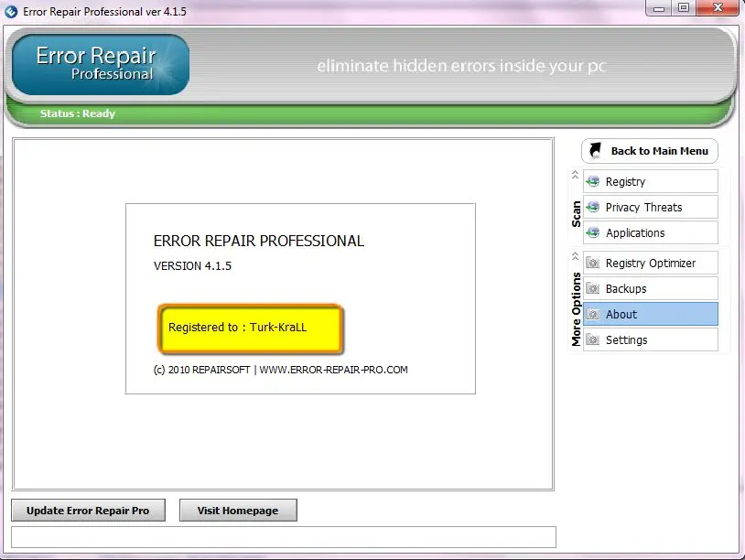
Task: Click the Privacy Threats globe icon
Action: (592, 207)
